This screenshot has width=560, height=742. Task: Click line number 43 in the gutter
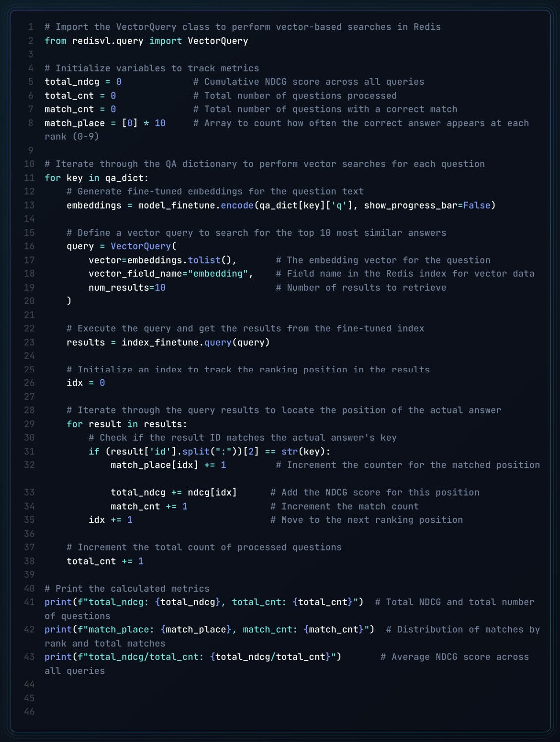pyautogui.click(x=29, y=657)
